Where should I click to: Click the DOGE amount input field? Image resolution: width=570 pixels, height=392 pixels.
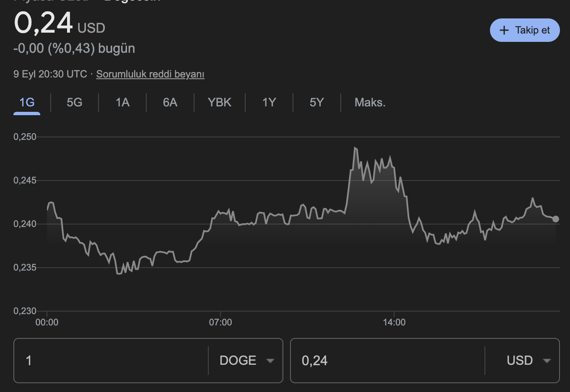point(111,361)
